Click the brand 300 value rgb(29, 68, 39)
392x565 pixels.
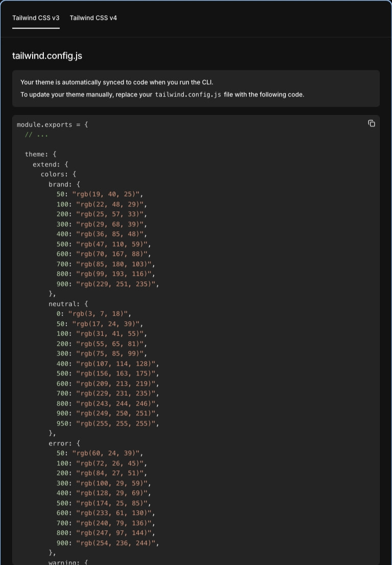click(109, 224)
